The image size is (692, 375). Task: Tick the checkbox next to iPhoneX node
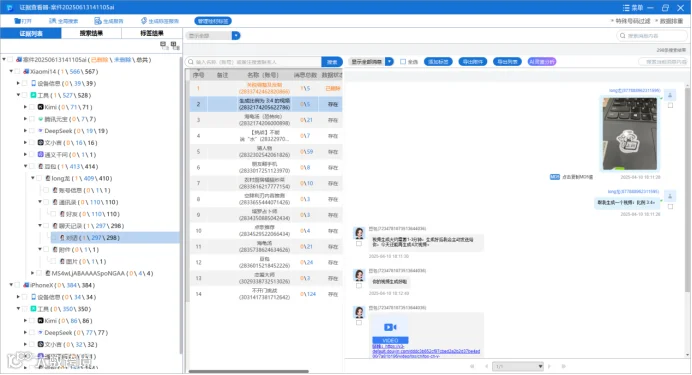(17, 285)
